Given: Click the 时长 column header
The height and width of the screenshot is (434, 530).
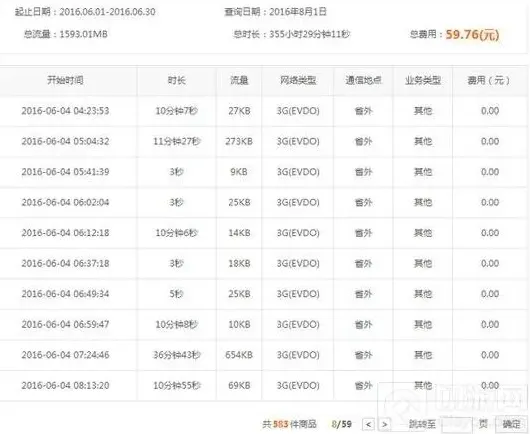Looking at the screenshot, I should coord(176,80).
